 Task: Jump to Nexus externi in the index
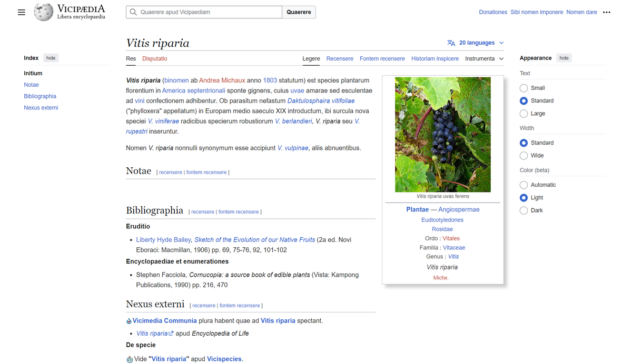[41, 108]
